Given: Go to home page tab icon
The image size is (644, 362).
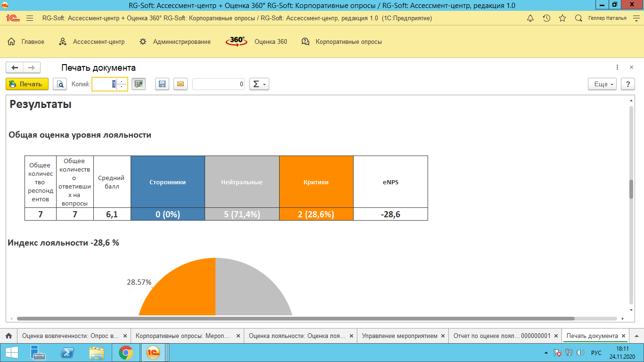Looking at the screenshot, I should (x=8, y=336).
